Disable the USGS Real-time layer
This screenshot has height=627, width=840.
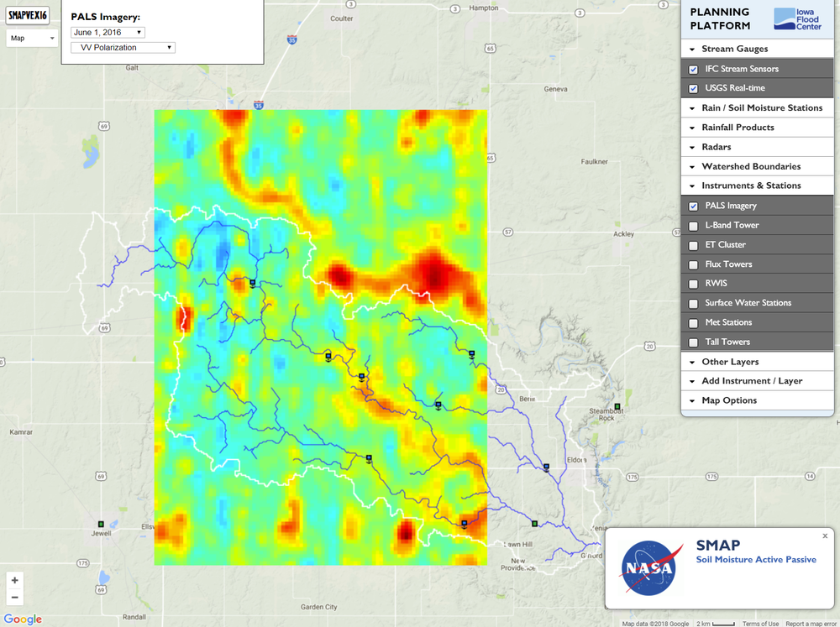[693, 88]
